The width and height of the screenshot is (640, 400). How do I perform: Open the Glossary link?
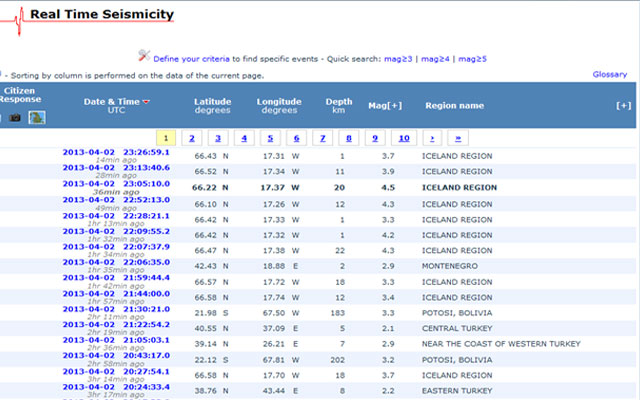(609, 74)
